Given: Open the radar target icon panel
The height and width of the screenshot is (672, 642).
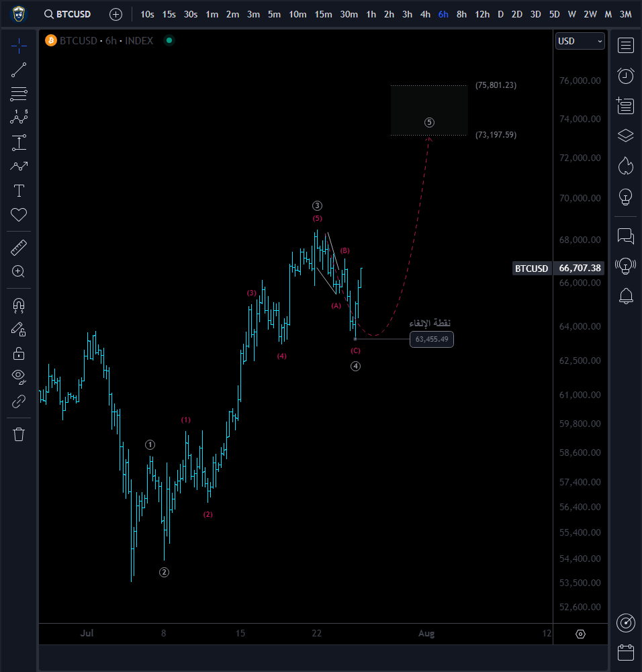Looking at the screenshot, I should [626, 623].
